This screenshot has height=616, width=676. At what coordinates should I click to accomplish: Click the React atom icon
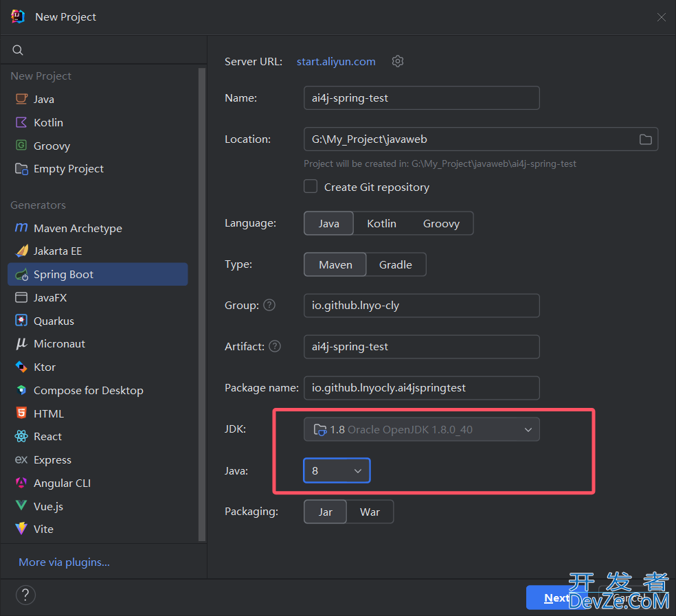(21, 436)
